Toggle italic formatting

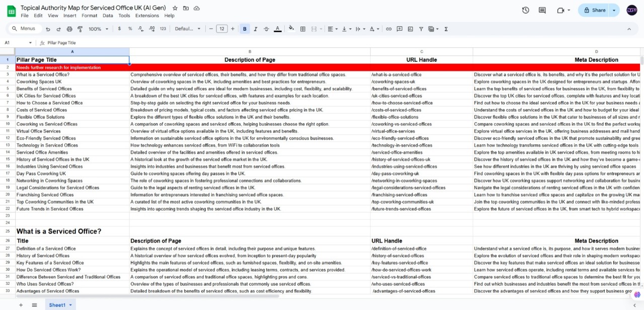(256, 29)
